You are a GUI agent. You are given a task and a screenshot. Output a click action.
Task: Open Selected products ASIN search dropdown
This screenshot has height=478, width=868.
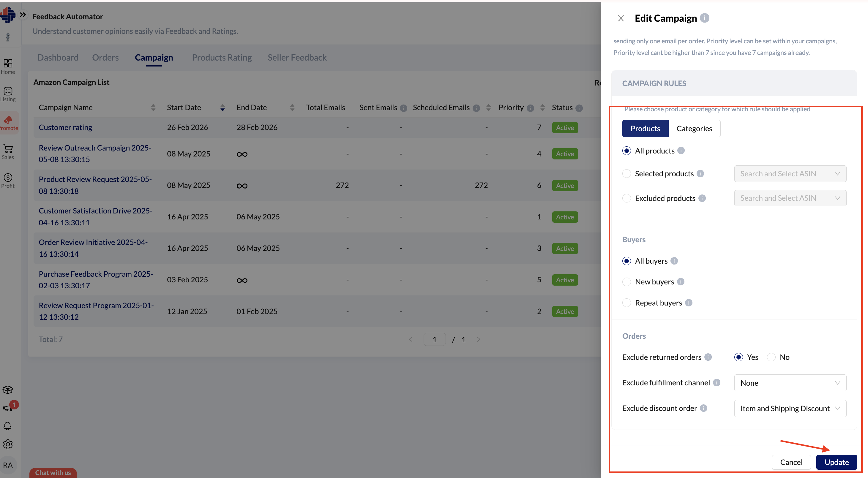[x=790, y=174]
